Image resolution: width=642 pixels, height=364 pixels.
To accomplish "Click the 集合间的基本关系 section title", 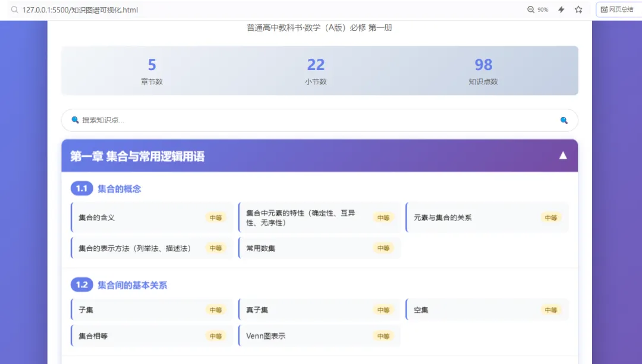I will [132, 285].
